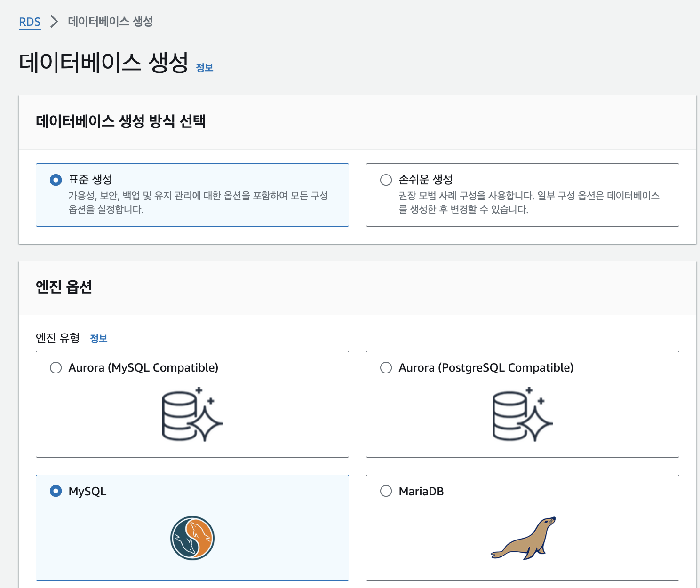Click the 엔진 옵션 section heading

click(x=64, y=286)
